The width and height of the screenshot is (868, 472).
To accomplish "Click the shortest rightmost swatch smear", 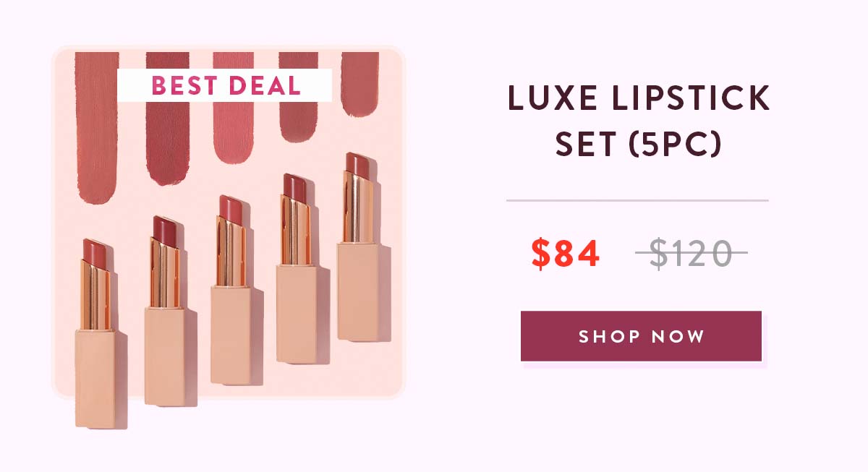I will tap(360, 84).
